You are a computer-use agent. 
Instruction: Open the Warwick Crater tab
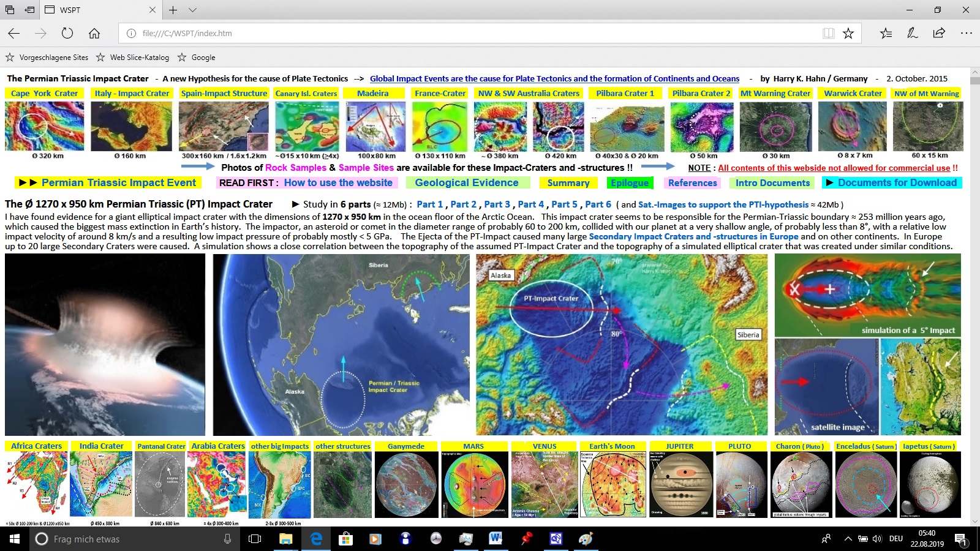pyautogui.click(x=853, y=93)
